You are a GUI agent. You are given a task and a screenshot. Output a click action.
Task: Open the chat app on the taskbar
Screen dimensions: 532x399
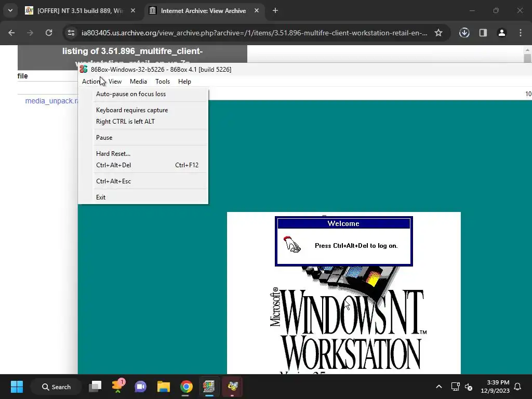click(140, 387)
